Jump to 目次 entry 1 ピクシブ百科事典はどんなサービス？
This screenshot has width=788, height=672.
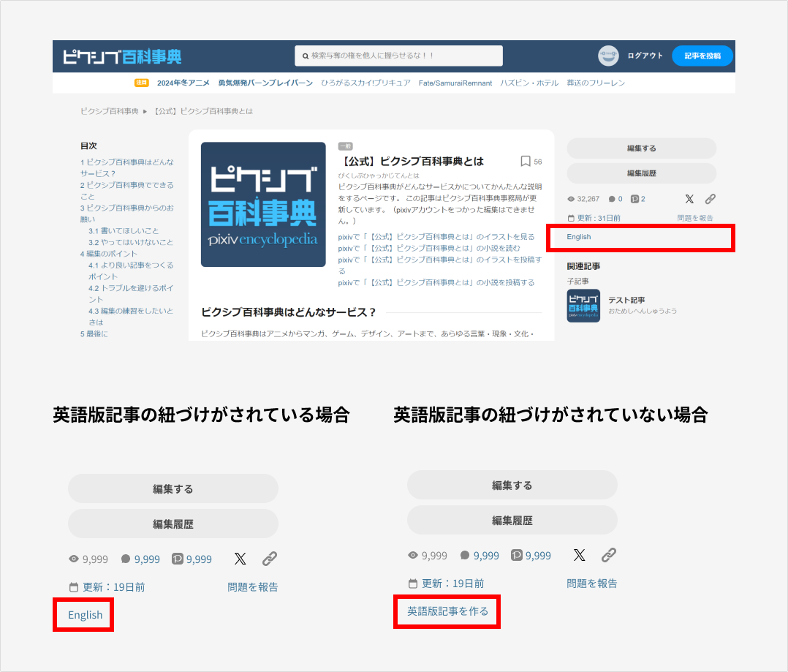click(x=127, y=167)
